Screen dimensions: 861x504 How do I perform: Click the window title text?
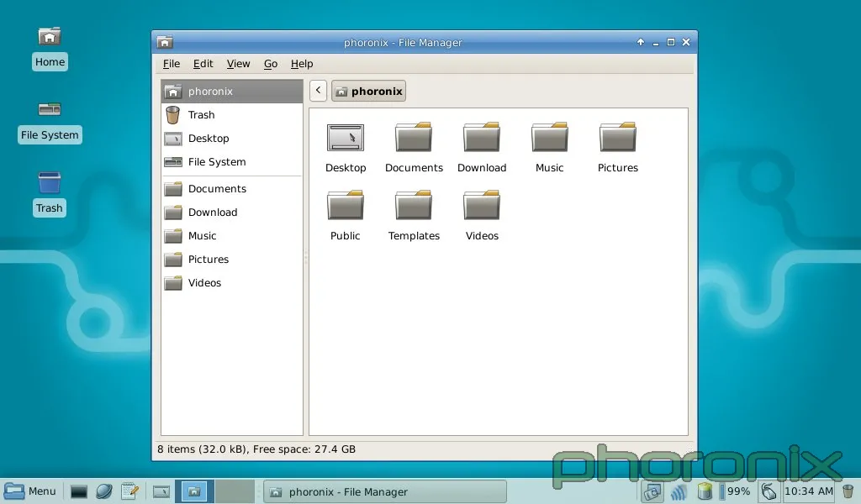pos(403,43)
